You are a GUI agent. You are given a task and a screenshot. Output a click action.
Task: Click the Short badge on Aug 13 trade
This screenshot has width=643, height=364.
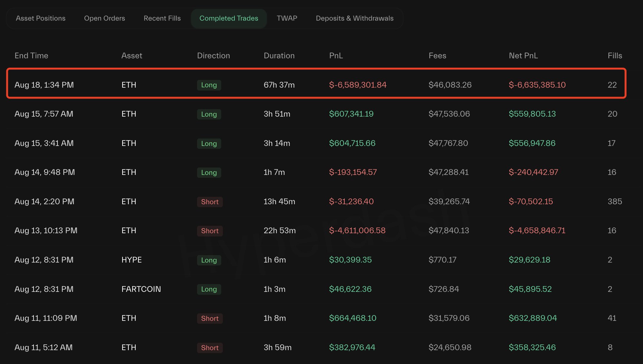[x=210, y=231]
